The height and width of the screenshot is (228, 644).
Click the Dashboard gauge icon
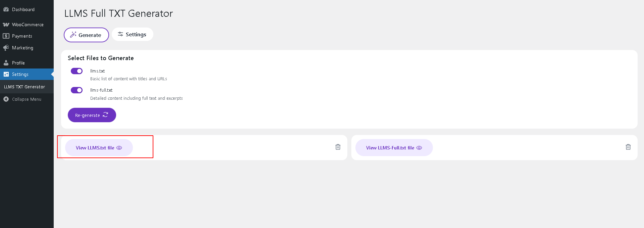6,9
